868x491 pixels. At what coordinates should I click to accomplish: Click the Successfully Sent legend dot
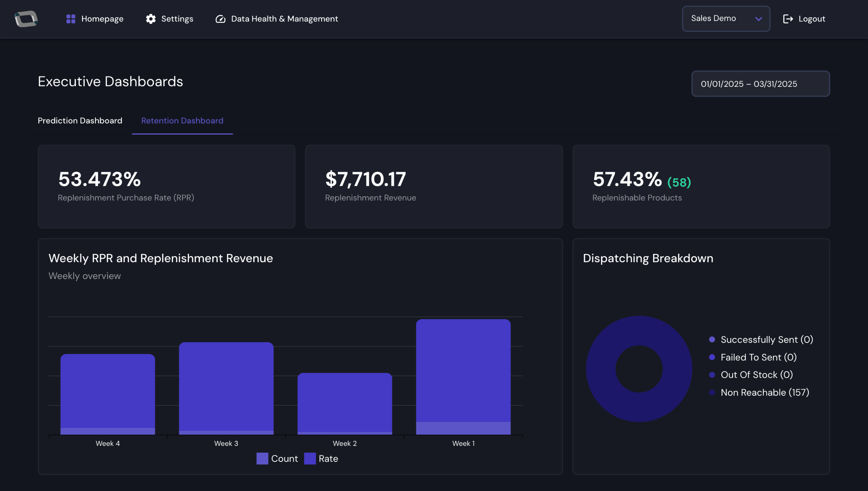pos(712,339)
